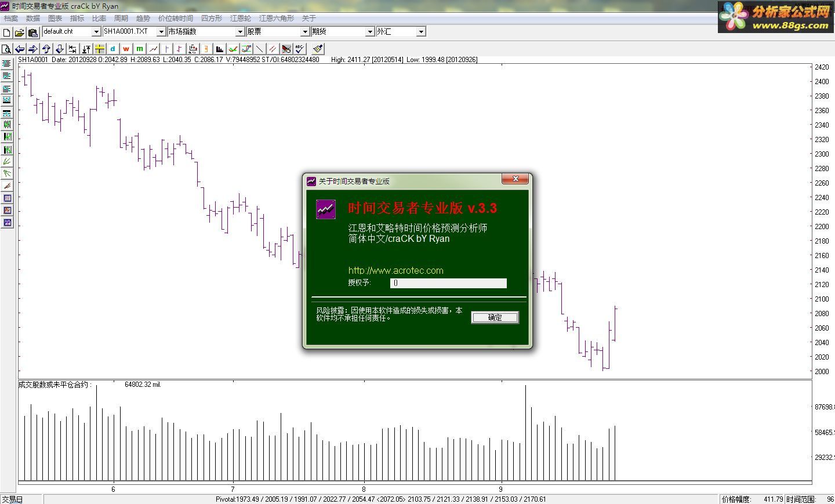
Task: Open the 价位转时间 menu
Action: [x=176, y=19]
